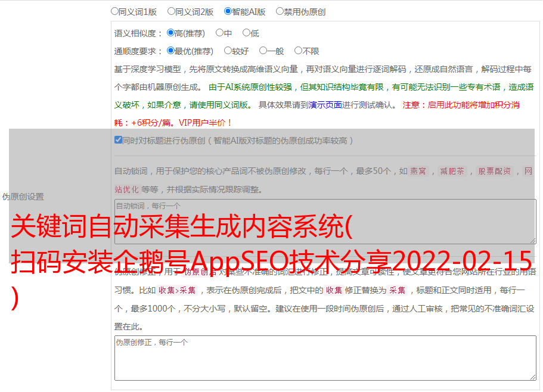Set 通顺度要求 to 最优(推荐)
Screen dimensions: 543x392
point(170,51)
